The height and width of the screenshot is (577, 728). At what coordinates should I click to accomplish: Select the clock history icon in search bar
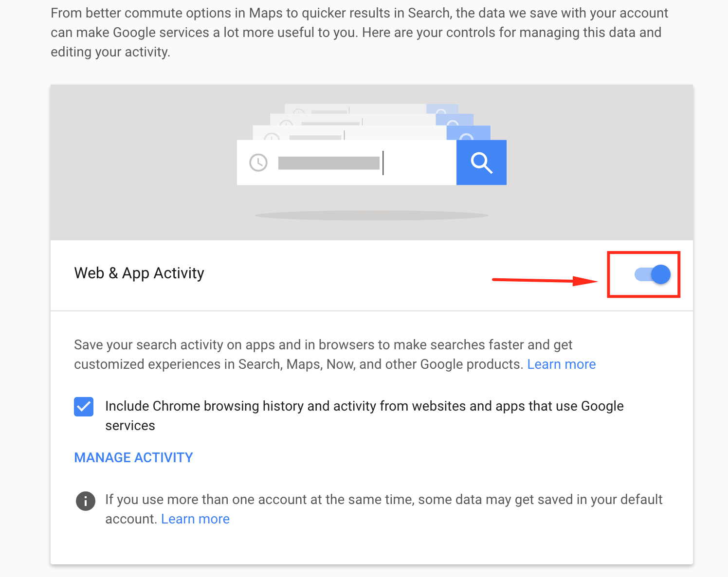click(258, 162)
